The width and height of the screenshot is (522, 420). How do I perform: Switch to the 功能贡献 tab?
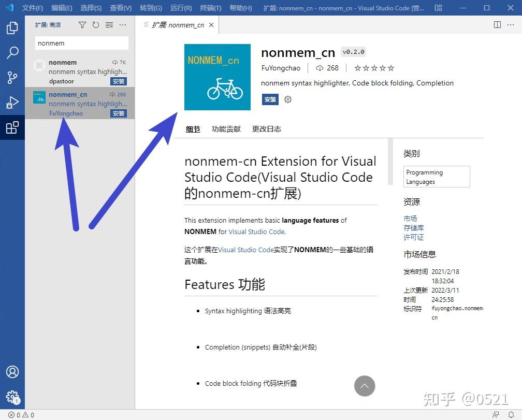tap(226, 129)
